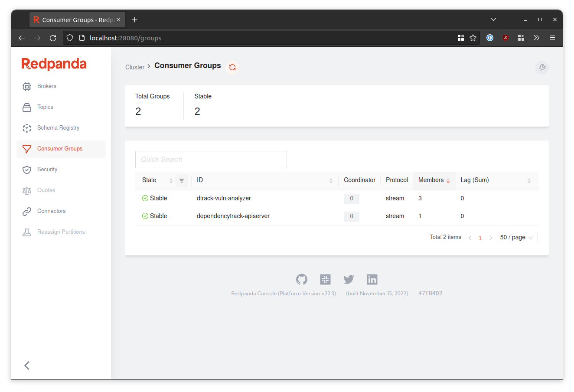Screen dimensions: 574x392
Task: Open the LinkedIn footer link
Action: (372, 279)
